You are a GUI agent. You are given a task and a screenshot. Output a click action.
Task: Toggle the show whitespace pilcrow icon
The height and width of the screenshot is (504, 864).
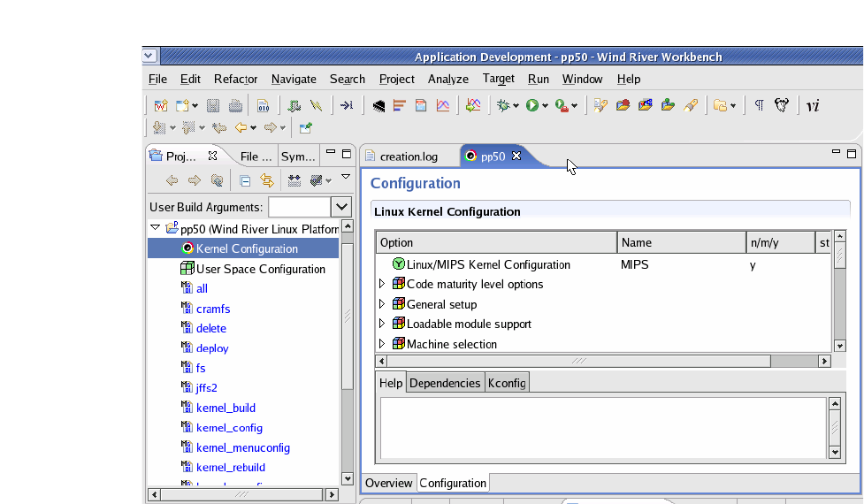(760, 105)
